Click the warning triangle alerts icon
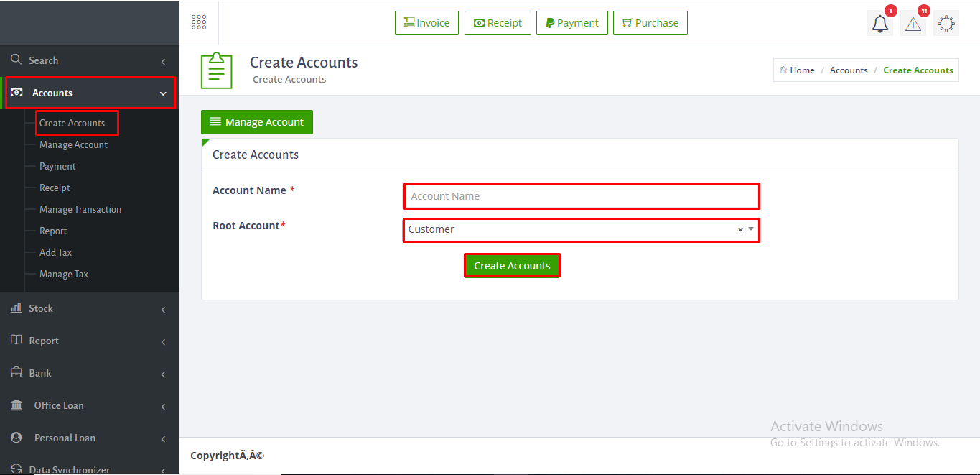This screenshot has width=980, height=475. (x=913, y=24)
